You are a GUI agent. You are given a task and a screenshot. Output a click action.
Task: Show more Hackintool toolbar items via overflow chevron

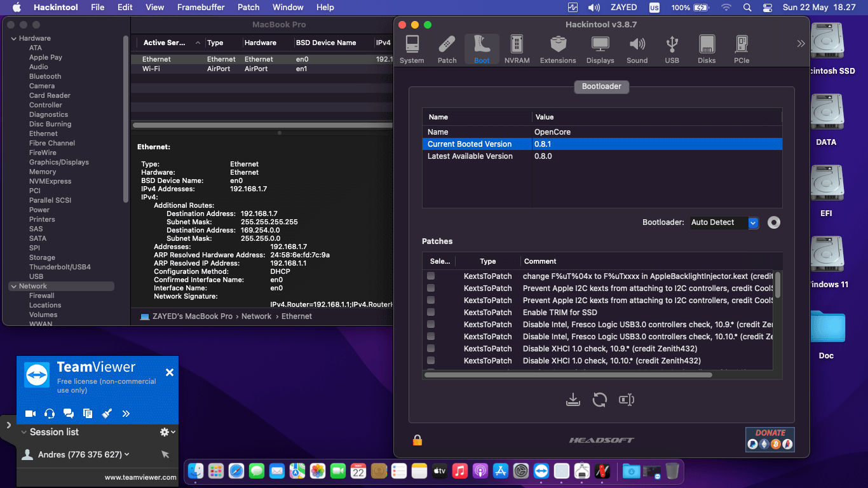click(801, 43)
